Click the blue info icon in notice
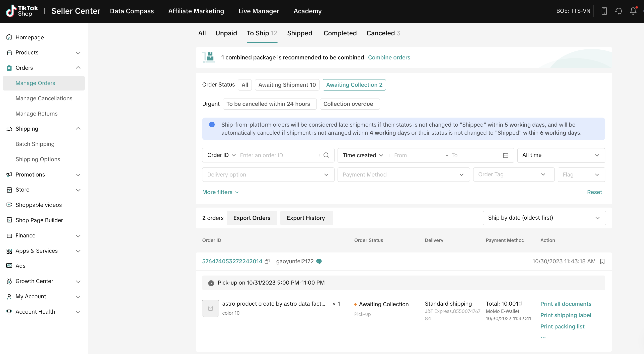Screen dimensions: 644x354 coord(212,125)
